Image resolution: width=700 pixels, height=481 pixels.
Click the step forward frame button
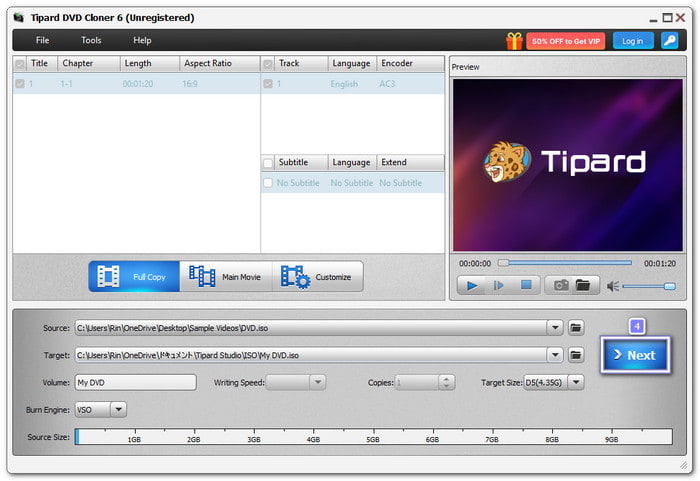pyautogui.click(x=498, y=285)
